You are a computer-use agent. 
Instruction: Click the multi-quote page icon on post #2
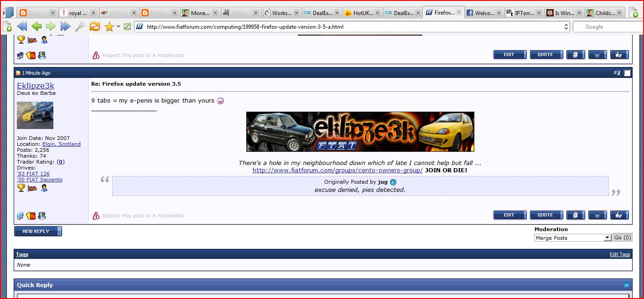coord(576,215)
